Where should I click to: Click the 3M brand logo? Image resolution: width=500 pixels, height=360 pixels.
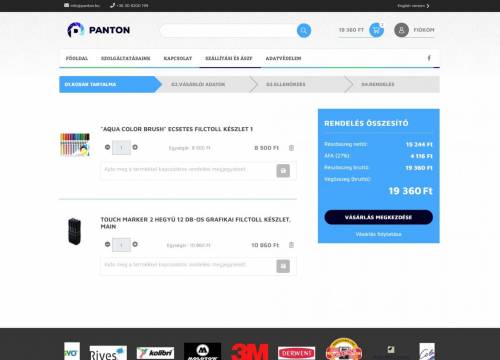click(x=249, y=352)
